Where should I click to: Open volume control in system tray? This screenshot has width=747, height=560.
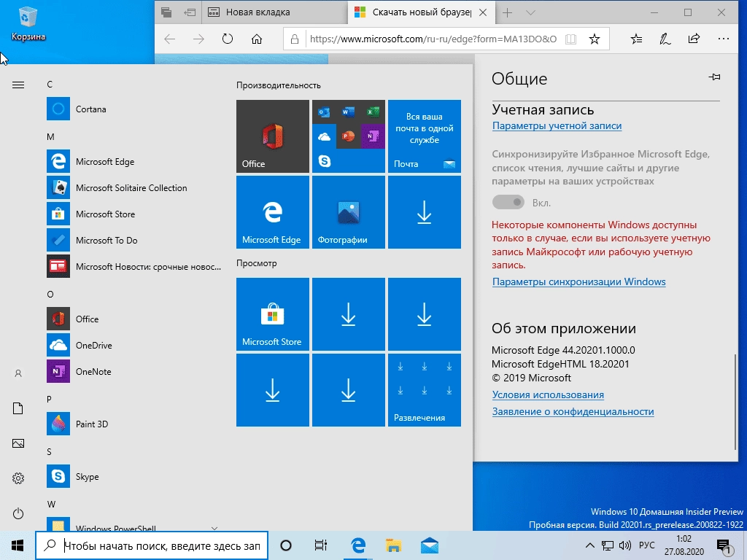tap(624, 545)
